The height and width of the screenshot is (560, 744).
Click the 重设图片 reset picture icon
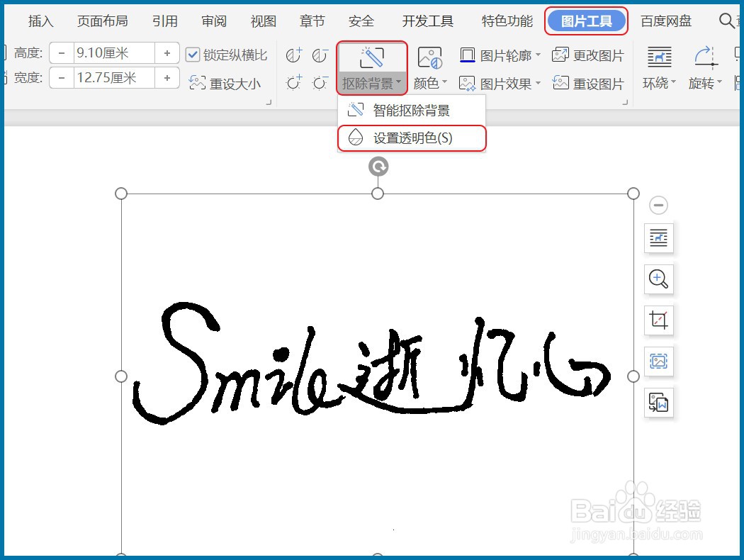[559, 83]
